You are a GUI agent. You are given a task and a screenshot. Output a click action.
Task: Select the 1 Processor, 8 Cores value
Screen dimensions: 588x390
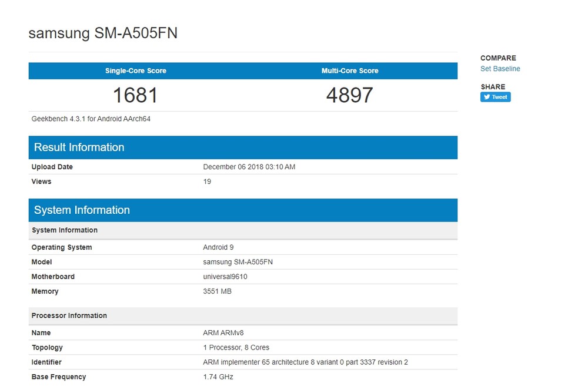point(236,347)
